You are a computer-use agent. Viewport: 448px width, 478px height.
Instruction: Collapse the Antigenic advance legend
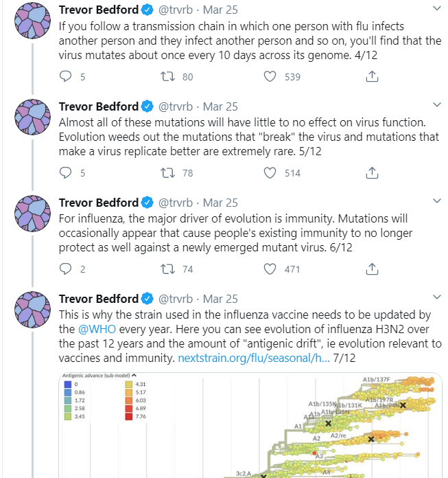click(x=134, y=375)
